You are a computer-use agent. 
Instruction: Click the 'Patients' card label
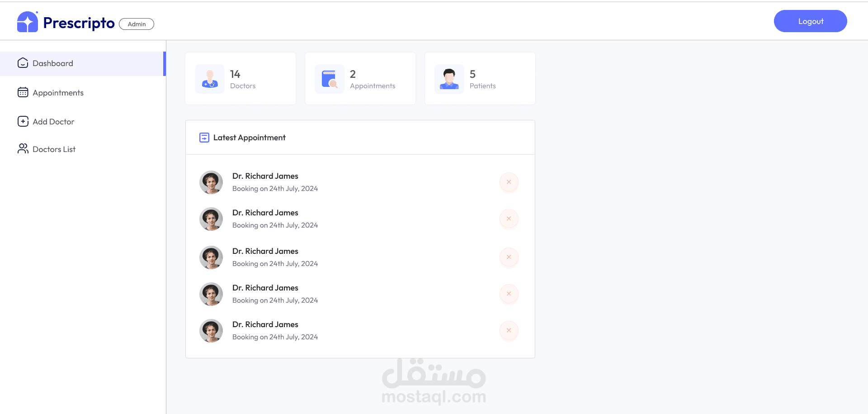pyautogui.click(x=483, y=86)
